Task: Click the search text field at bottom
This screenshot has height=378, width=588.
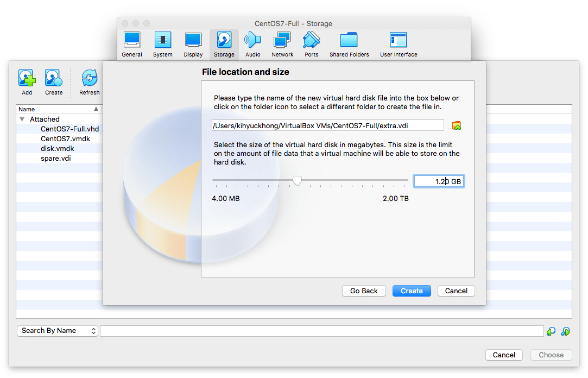Action: pos(322,331)
